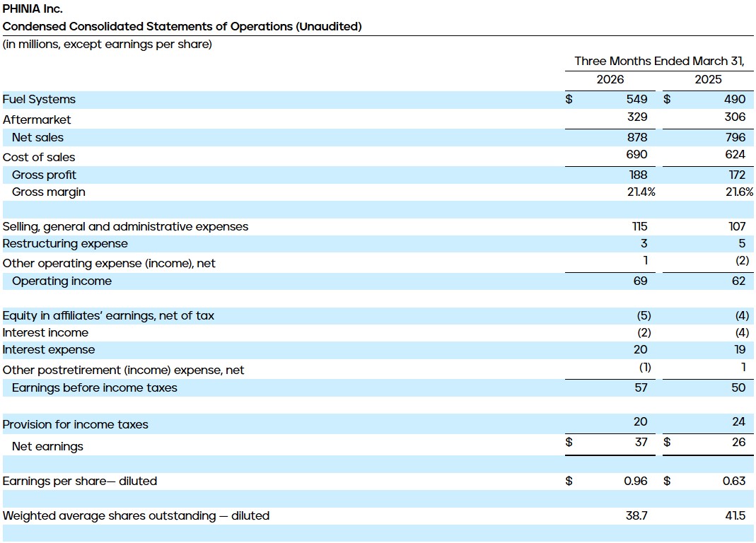This screenshot has height=543, width=756.
Task: Click Interest expense 2026 value 20
Action: tap(640, 349)
